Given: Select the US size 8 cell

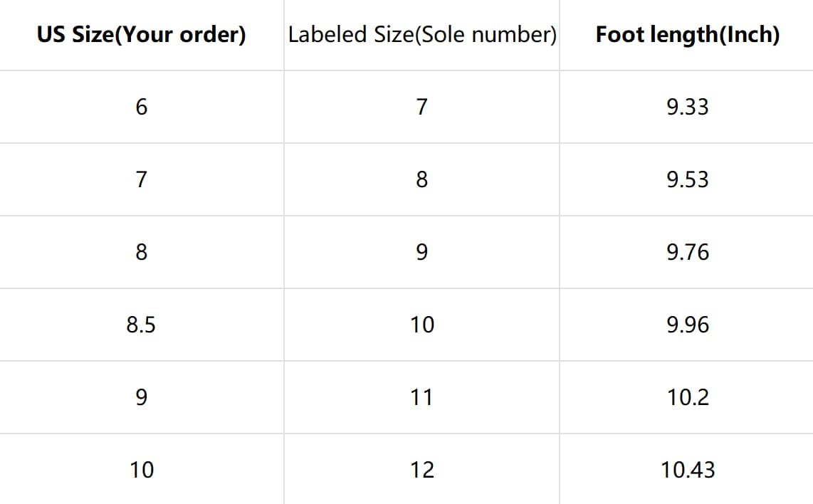Looking at the screenshot, I should click(141, 252).
